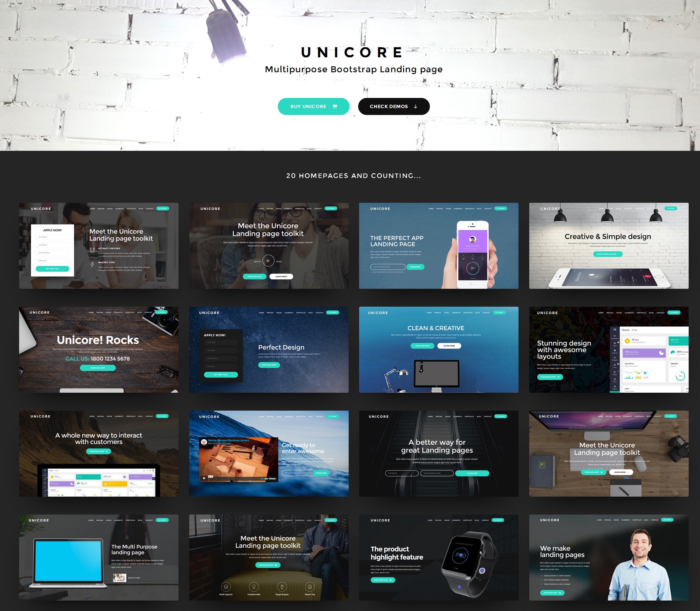Click the download arrow icon on Check Demos
The width and height of the screenshot is (700, 611).
[x=417, y=106]
